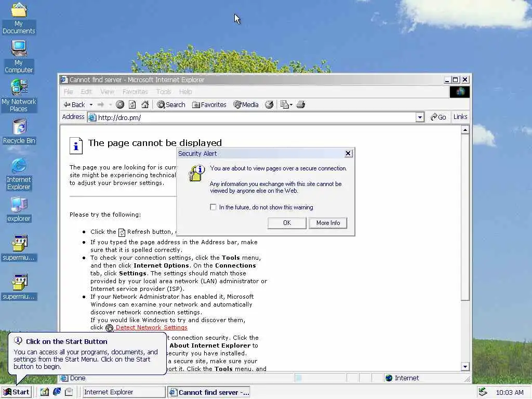Check 'In the future, do not show this warning'
The width and height of the screenshot is (532, 399).
tap(213, 207)
